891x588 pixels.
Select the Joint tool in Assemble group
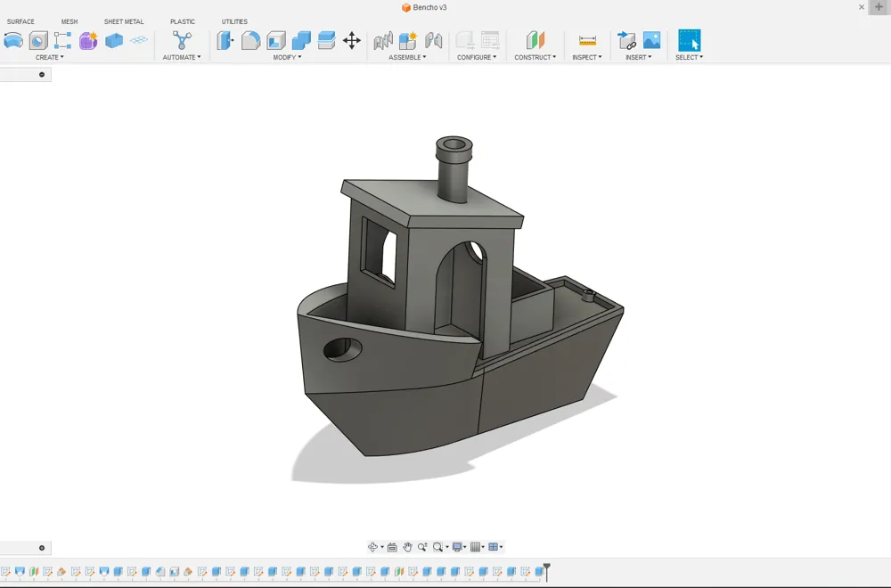(x=383, y=40)
